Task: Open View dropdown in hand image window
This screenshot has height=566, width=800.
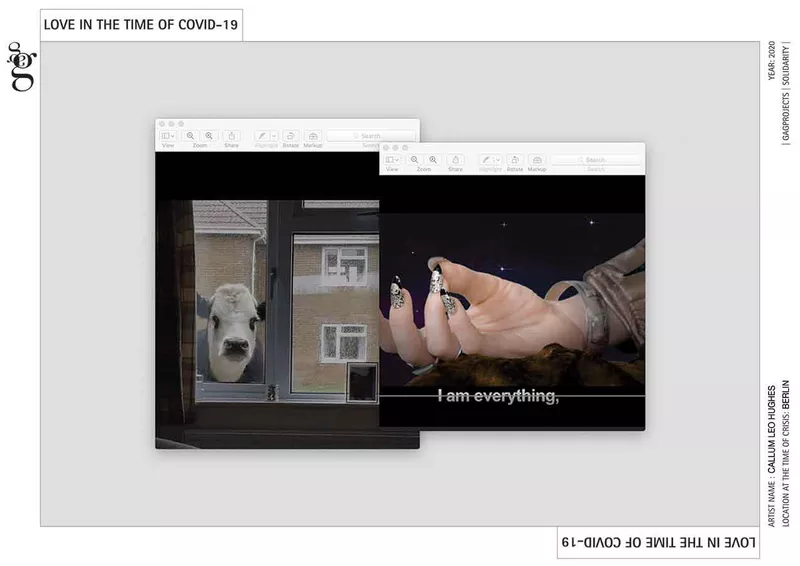Action: (391, 159)
